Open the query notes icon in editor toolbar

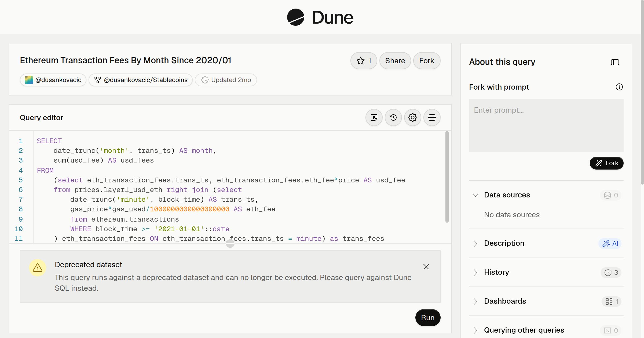tap(374, 117)
